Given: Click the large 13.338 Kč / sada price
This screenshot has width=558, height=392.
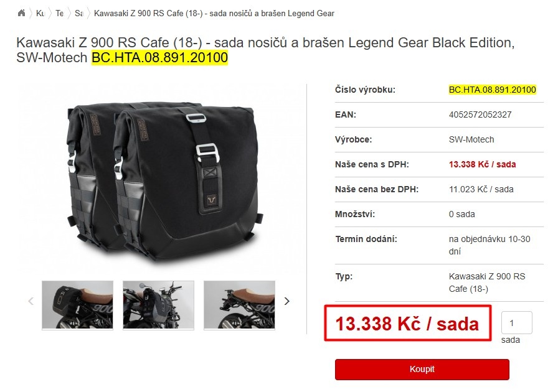Looking at the screenshot, I should pos(407,324).
